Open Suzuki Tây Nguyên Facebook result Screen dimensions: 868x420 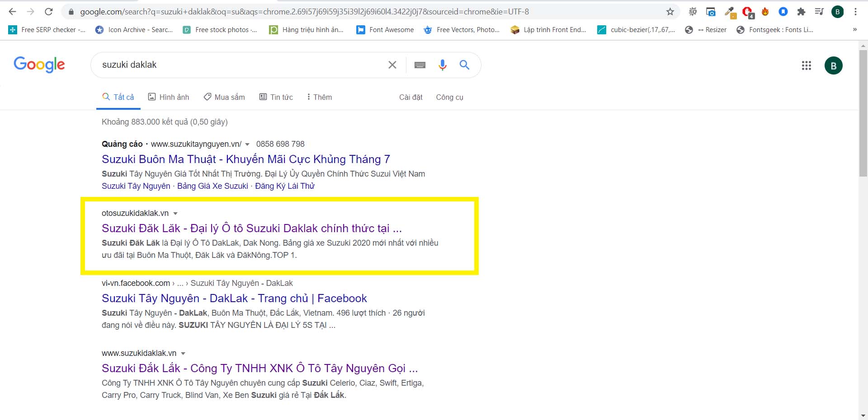234,299
